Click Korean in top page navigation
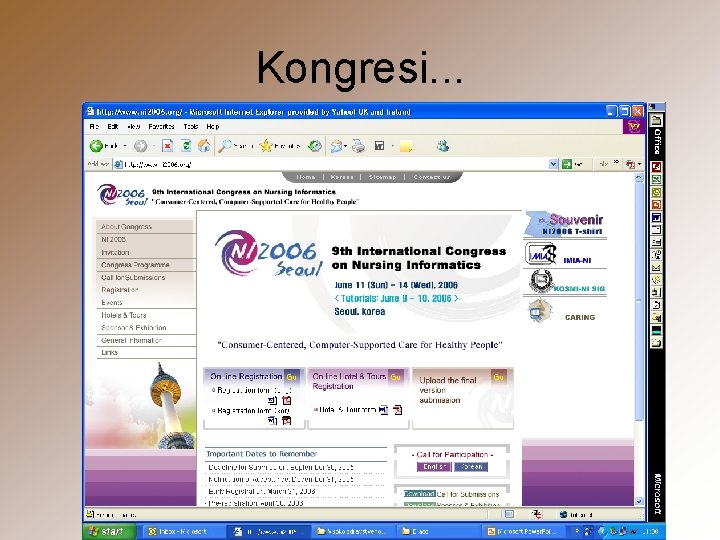The image size is (720, 540). pos(342,177)
